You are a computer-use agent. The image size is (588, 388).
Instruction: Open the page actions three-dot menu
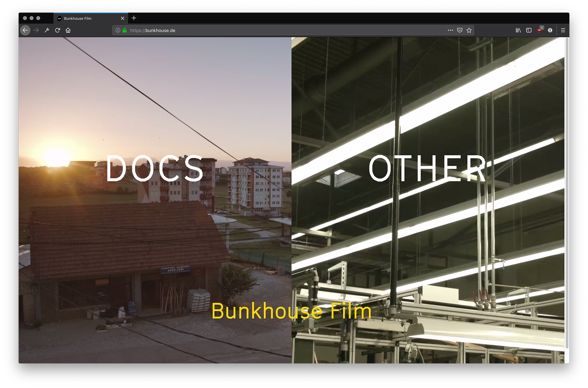(x=450, y=30)
